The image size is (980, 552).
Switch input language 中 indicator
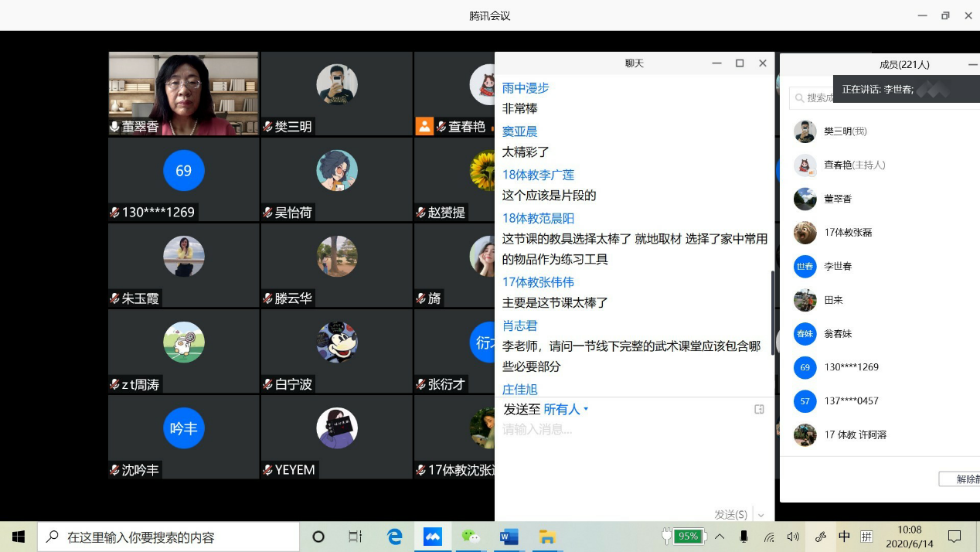point(845,537)
